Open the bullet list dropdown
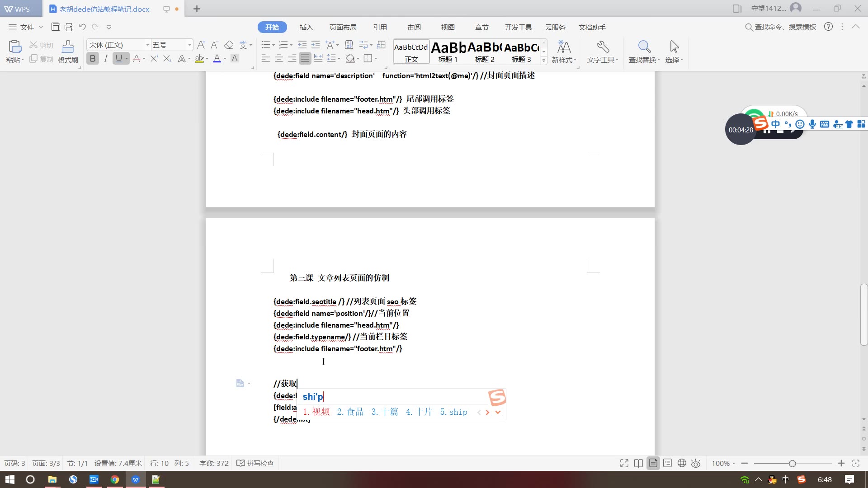The width and height of the screenshot is (868, 488). (x=273, y=45)
